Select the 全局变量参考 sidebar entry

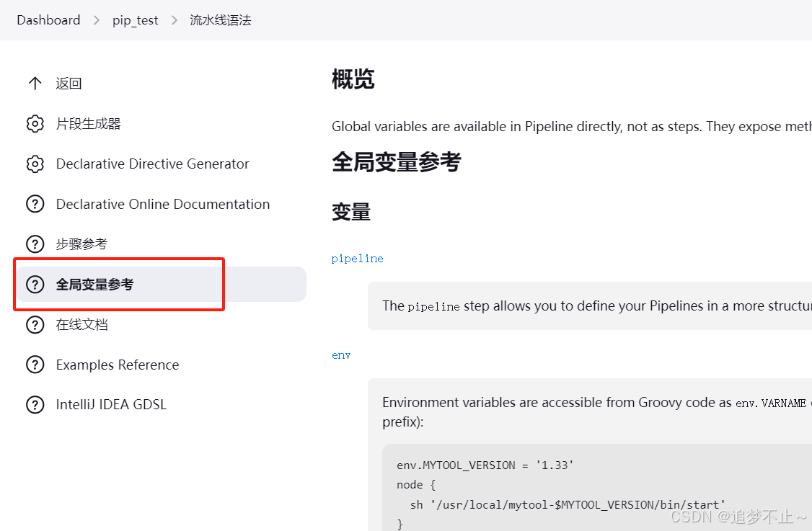[161, 284]
